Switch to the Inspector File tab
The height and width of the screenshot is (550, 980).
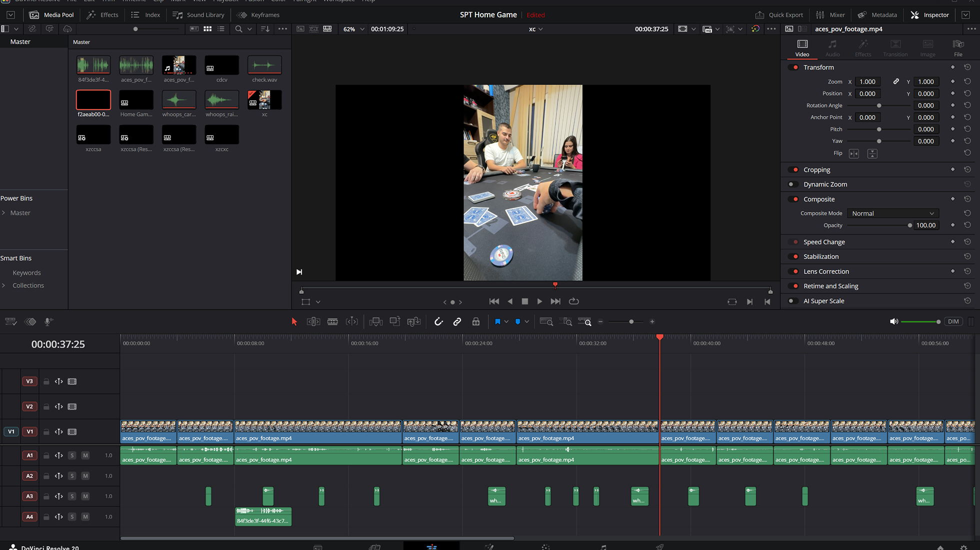pos(957,48)
